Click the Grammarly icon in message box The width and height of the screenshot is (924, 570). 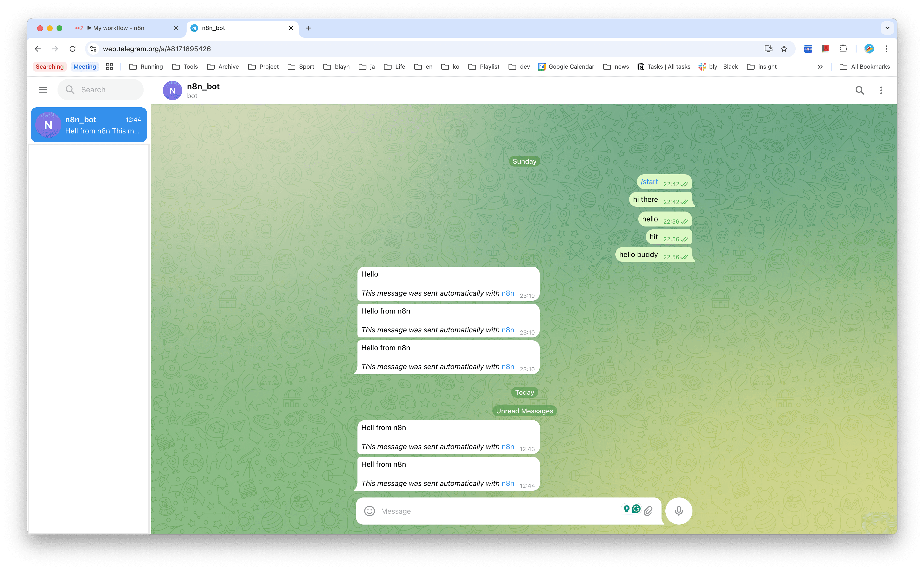(636, 509)
